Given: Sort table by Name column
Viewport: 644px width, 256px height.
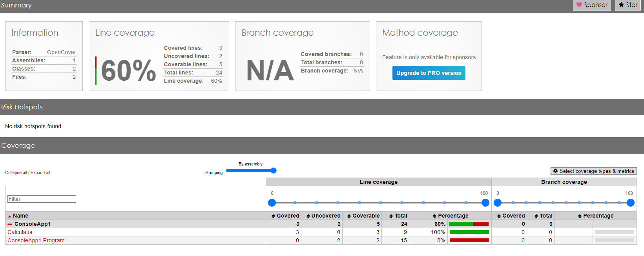Looking at the screenshot, I should click(x=18, y=216).
